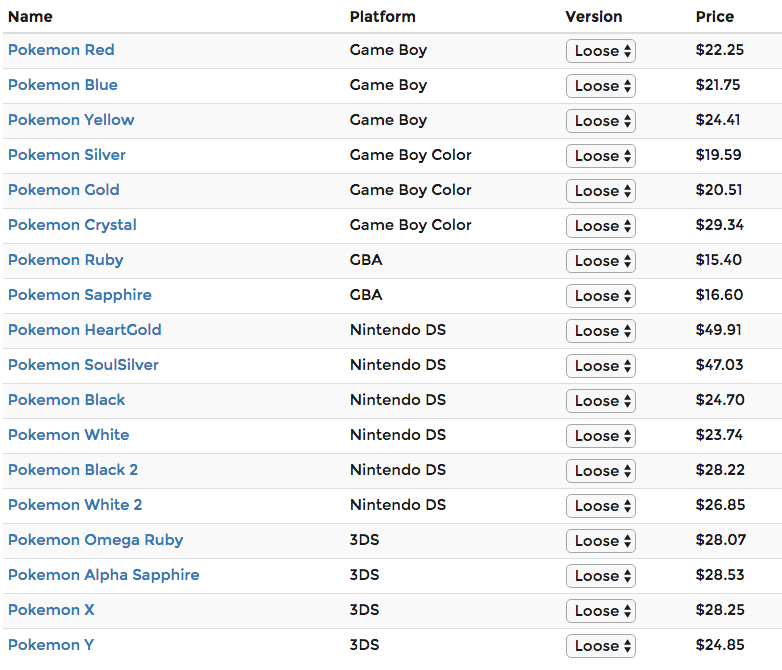Viewport: 782px width, 670px height.
Task: Click the Platform column header
Action: [383, 17]
